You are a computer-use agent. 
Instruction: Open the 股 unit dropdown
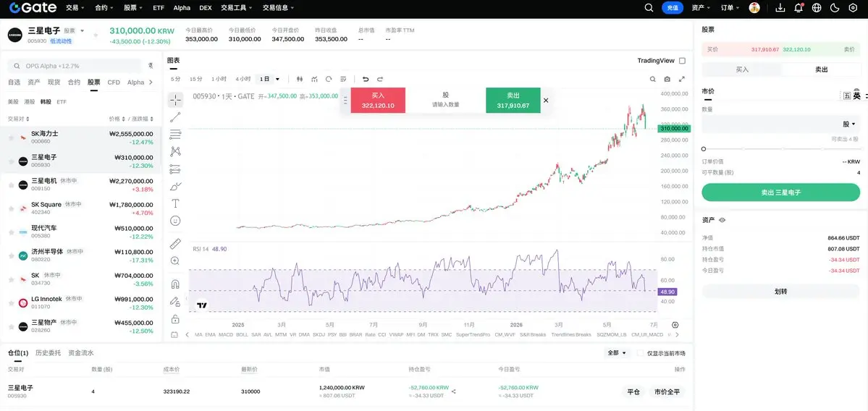click(x=848, y=124)
